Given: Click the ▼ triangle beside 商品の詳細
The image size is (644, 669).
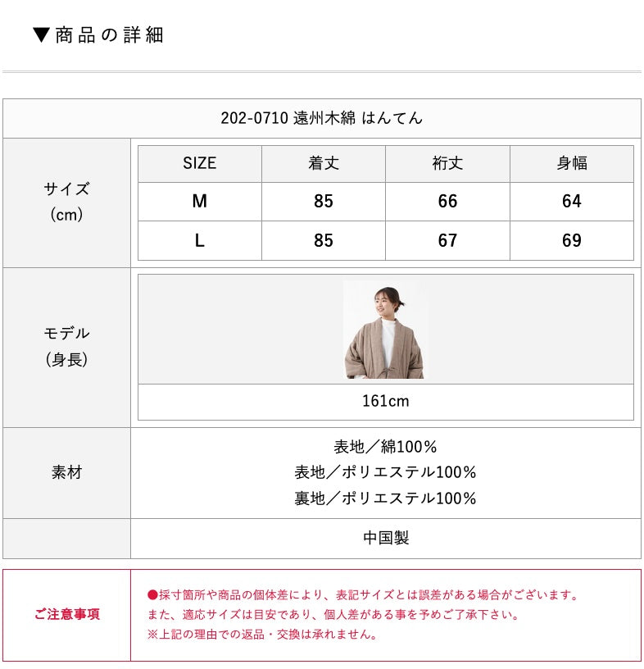Looking at the screenshot, I should pyautogui.click(x=42, y=34).
